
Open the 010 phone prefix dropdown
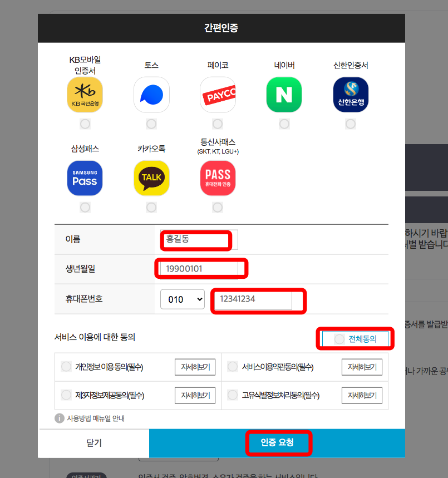183,299
